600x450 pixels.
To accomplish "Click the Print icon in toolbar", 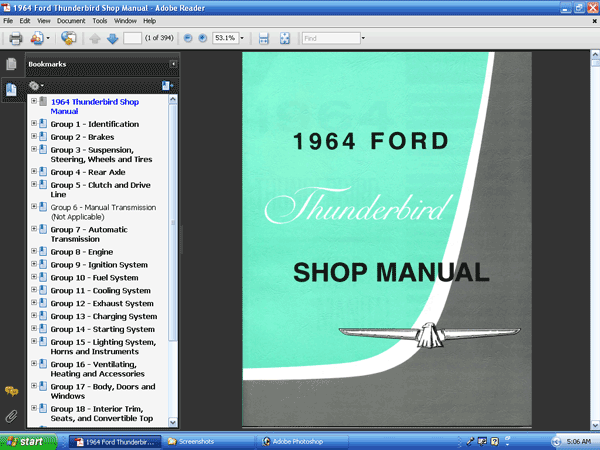I will pyautogui.click(x=16, y=38).
